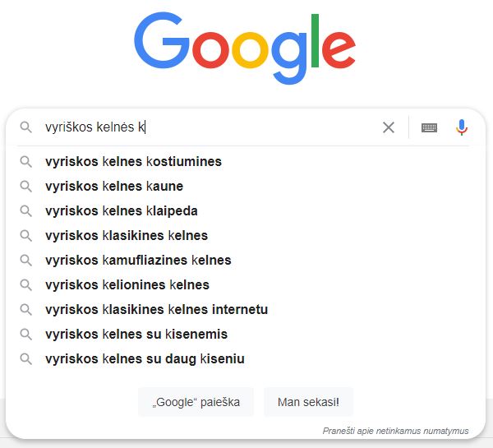This screenshot has height=448, width=493.
Task: Click magnifier icon beside 'vyriskos kelnes kaune'
Action: [26, 187]
